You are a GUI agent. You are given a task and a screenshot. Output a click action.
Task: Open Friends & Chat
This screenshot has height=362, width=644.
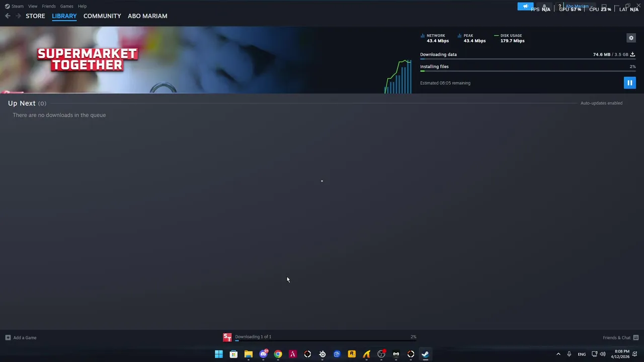tap(616, 338)
